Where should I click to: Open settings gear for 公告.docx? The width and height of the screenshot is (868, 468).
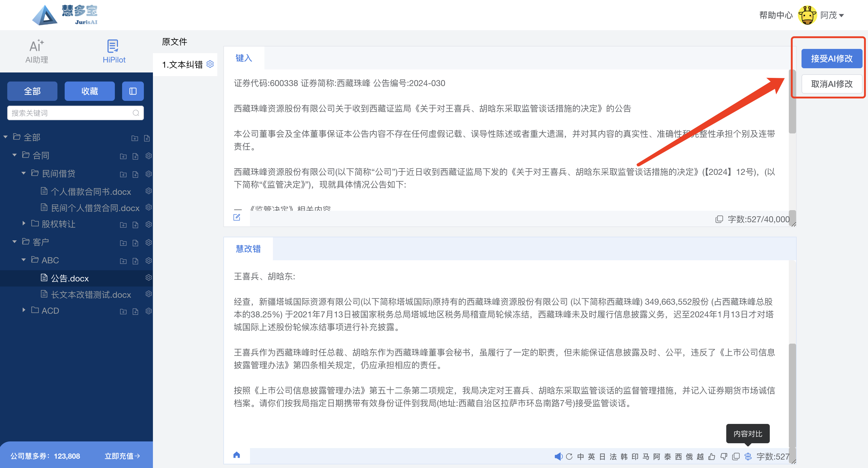click(149, 277)
